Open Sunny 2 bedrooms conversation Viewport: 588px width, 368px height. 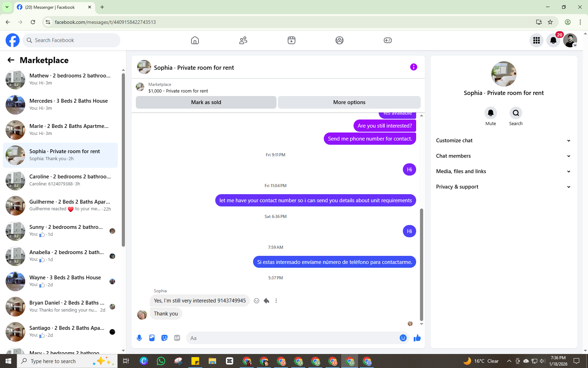[60, 231]
